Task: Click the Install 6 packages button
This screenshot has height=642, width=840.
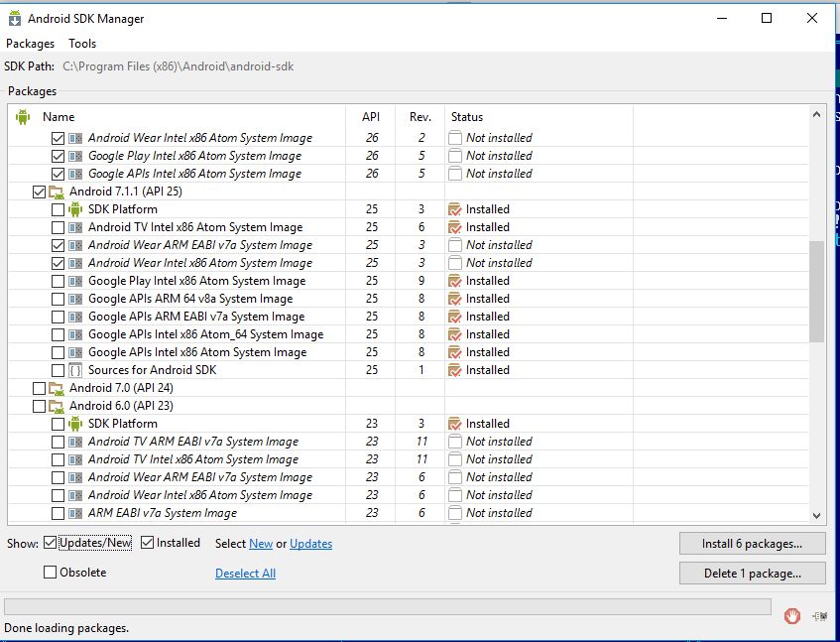Action: click(753, 544)
